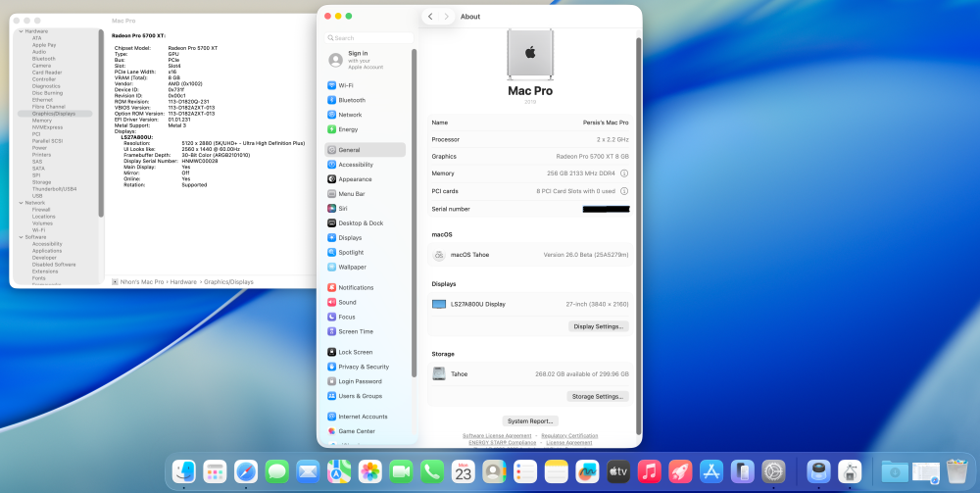Select the Focus moon icon in sidebar
Image resolution: width=980 pixels, height=493 pixels.
tap(332, 317)
